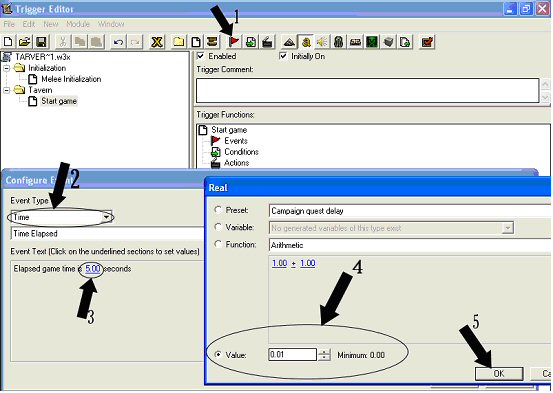Click the New Condition toolbar icon
The width and height of the screenshot is (553, 393).
pos(251,42)
